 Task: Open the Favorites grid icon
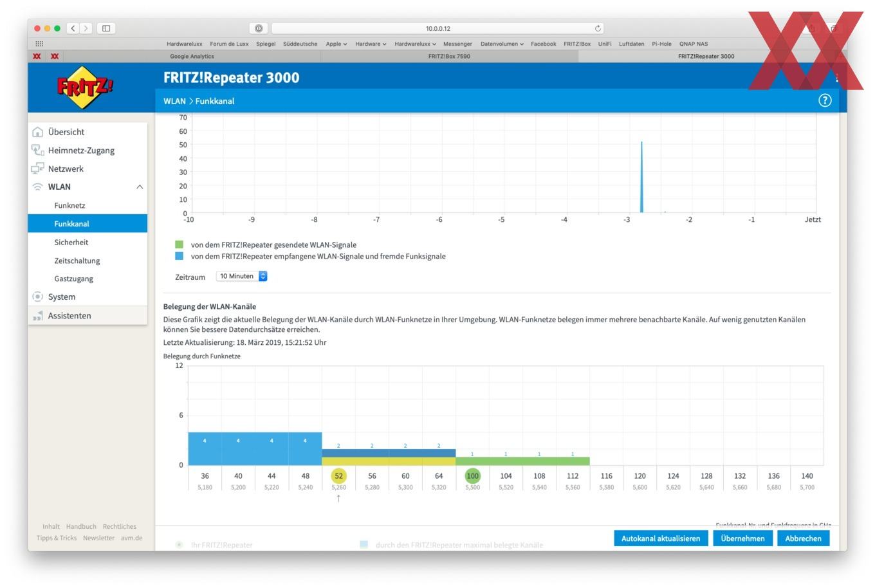(39, 44)
